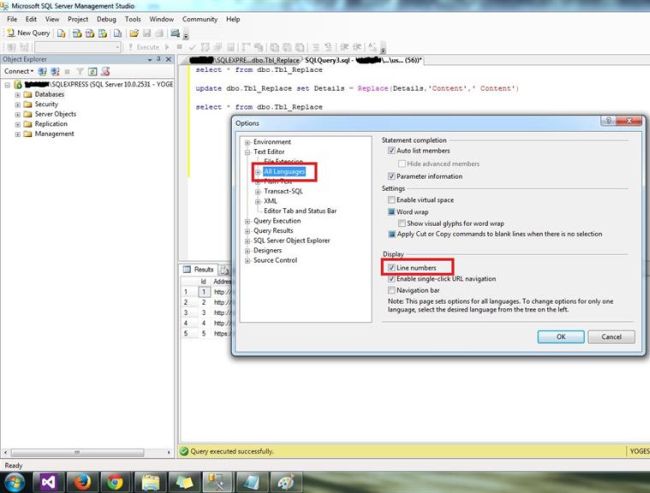Toggle the Word wrap checkbox
Screen dimensions: 650x493
391,212
